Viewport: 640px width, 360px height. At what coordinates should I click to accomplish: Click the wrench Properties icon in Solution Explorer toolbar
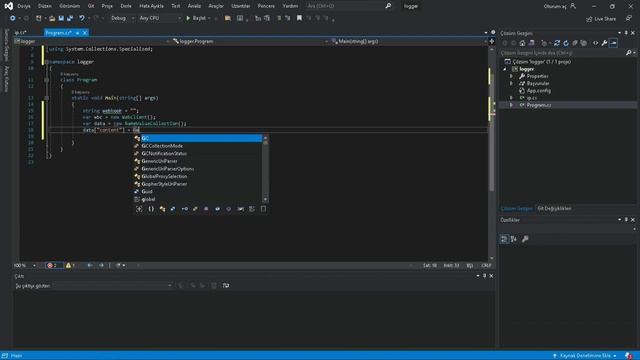click(604, 43)
